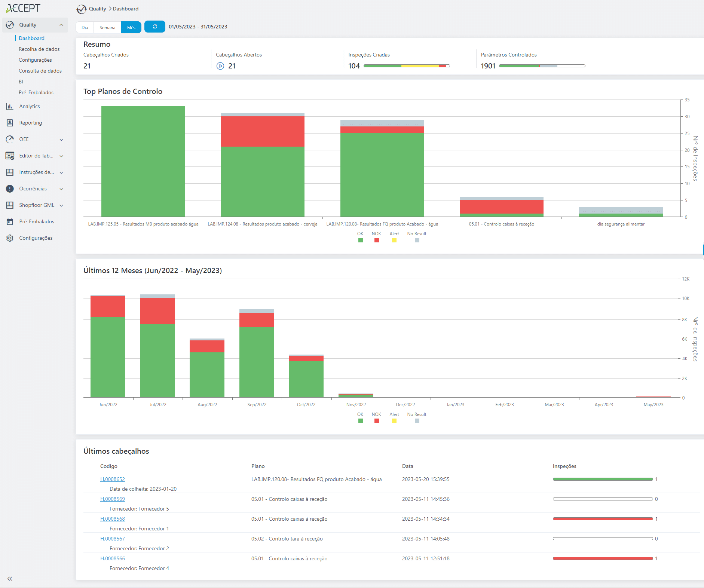
Task: Click the OEE gauge icon
Action: point(10,140)
